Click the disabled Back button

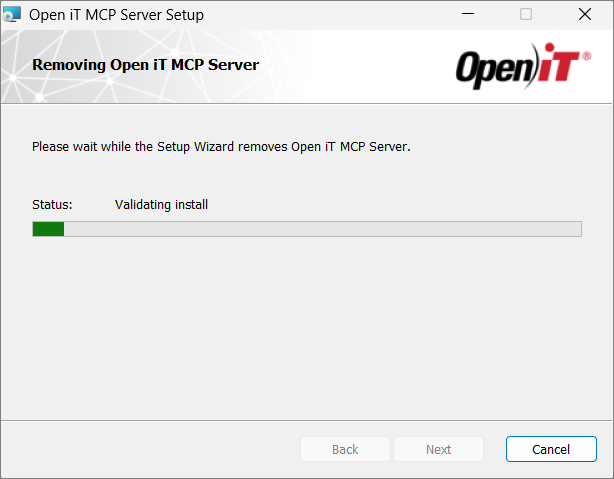[345, 449]
